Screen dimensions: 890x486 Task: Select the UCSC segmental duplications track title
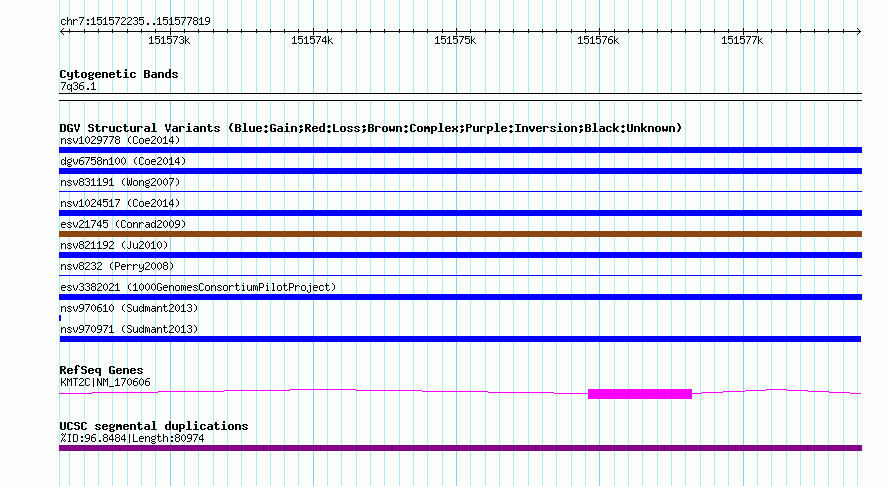point(154,426)
